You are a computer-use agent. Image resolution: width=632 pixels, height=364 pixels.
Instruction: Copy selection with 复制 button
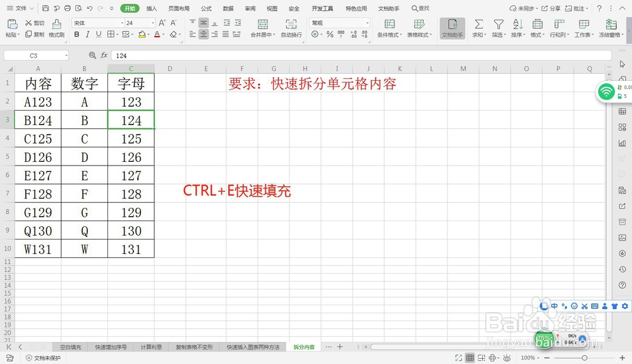(x=35, y=34)
